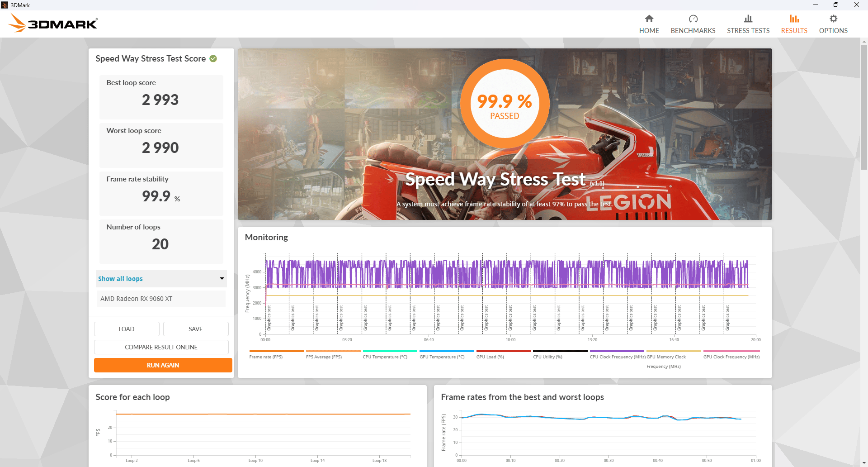Viewport: 868px width, 467px height.
Task: Go to the STRESS TESTS tab
Action: 748,24
